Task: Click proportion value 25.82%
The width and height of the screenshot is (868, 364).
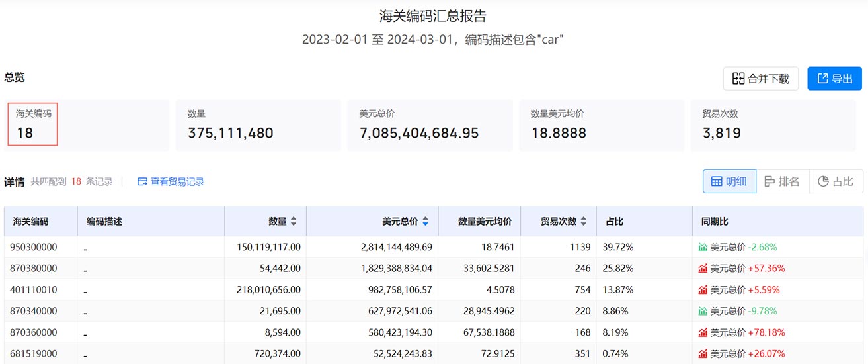Action: click(618, 269)
